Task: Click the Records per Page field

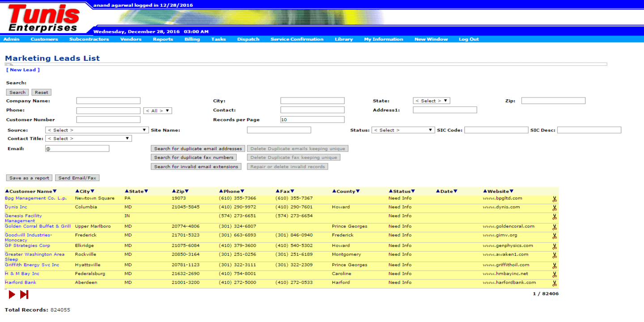Action: pyautogui.click(x=313, y=119)
